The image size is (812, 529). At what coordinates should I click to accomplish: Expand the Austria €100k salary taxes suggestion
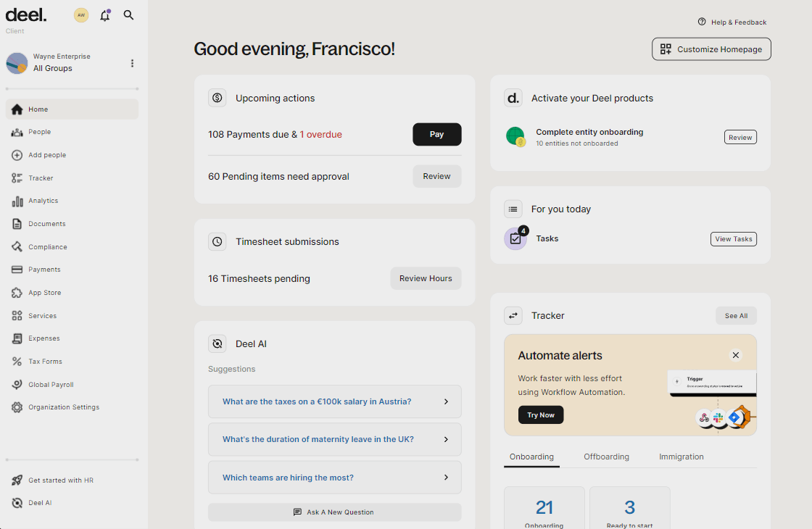pos(334,401)
